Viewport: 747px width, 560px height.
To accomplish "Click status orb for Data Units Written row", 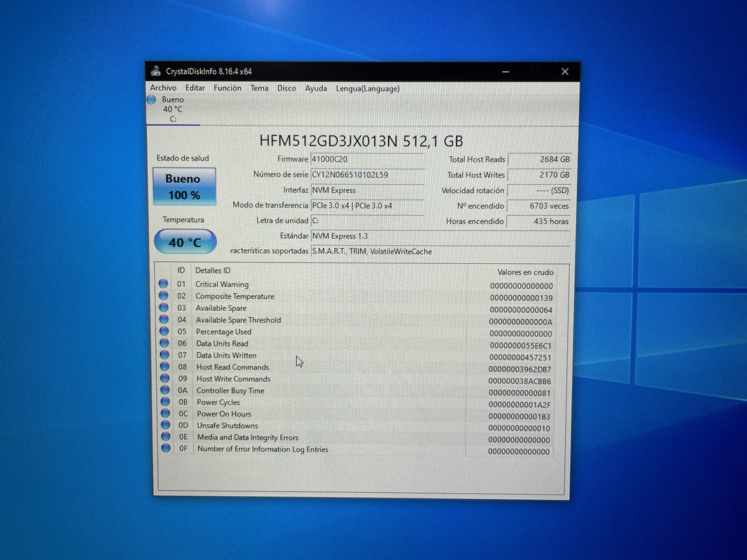I will [165, 355].
